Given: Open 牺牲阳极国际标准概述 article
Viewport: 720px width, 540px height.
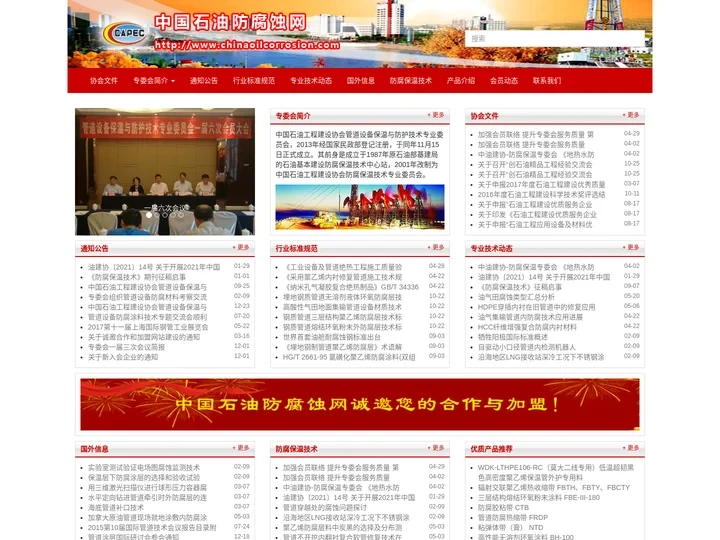Looking at the screenshot, I should 512,337.
